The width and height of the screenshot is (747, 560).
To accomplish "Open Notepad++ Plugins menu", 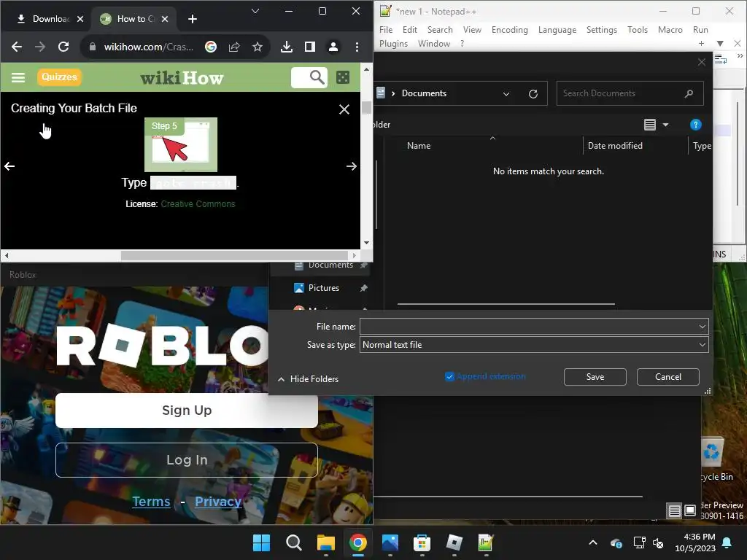I will pyautogui.click(x=393, y=43).
